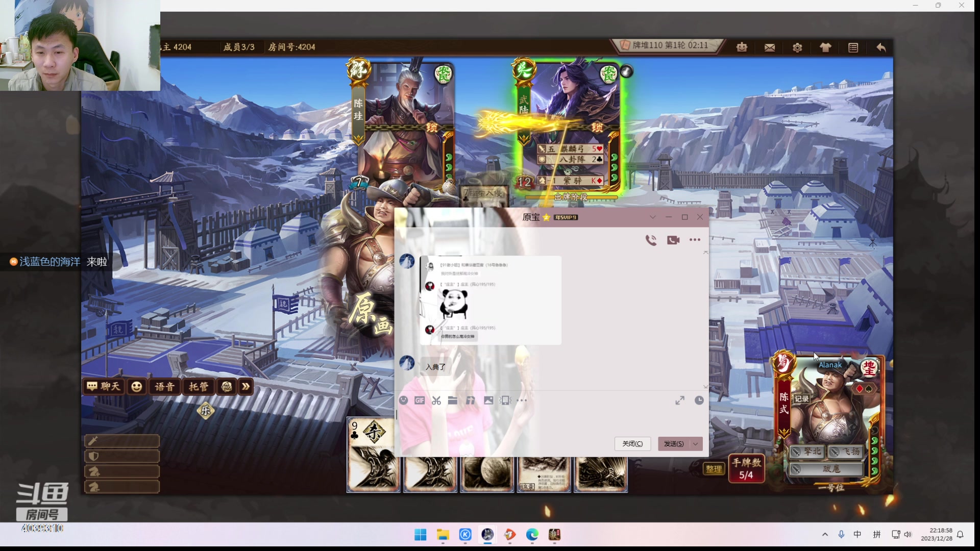The width and height of the screenshot is (980, 551).
Task: Show hidden system tray icons chevron
Action: pos(825,534)
